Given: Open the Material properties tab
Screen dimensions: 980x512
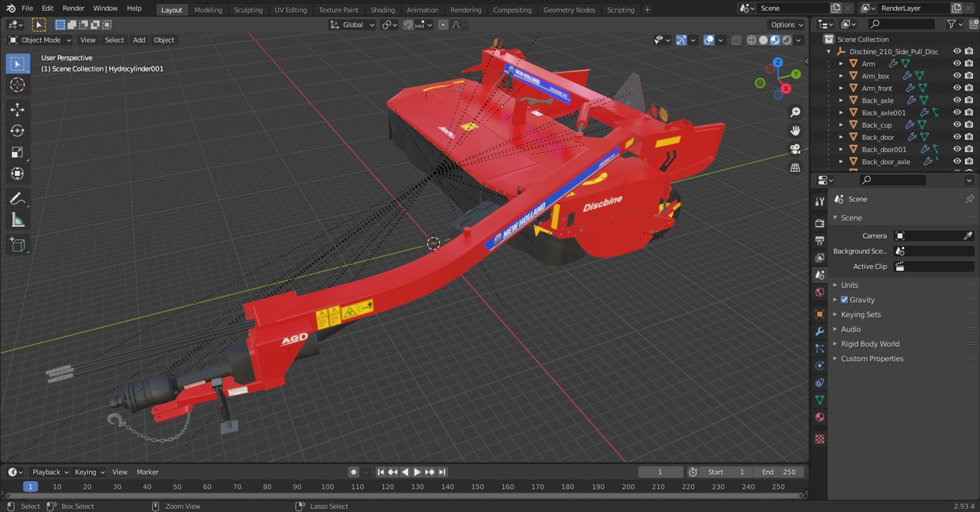Looking at the screenshot, I should tap(820, 417).
